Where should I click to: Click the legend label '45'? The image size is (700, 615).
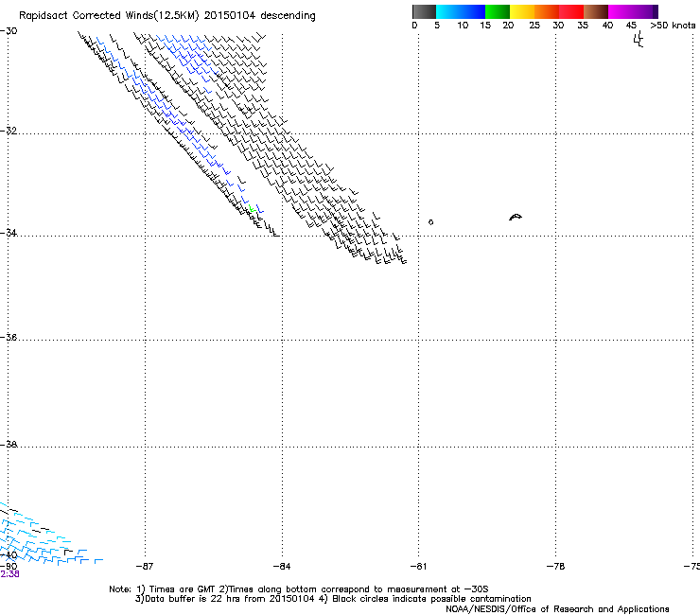[631, 26]
